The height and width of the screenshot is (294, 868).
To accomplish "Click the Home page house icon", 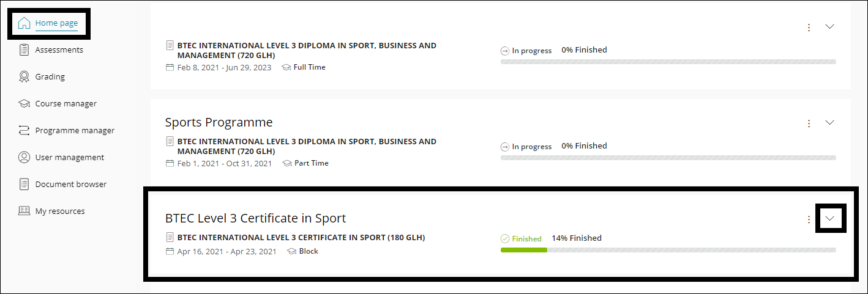I will (x=24, y=23).
